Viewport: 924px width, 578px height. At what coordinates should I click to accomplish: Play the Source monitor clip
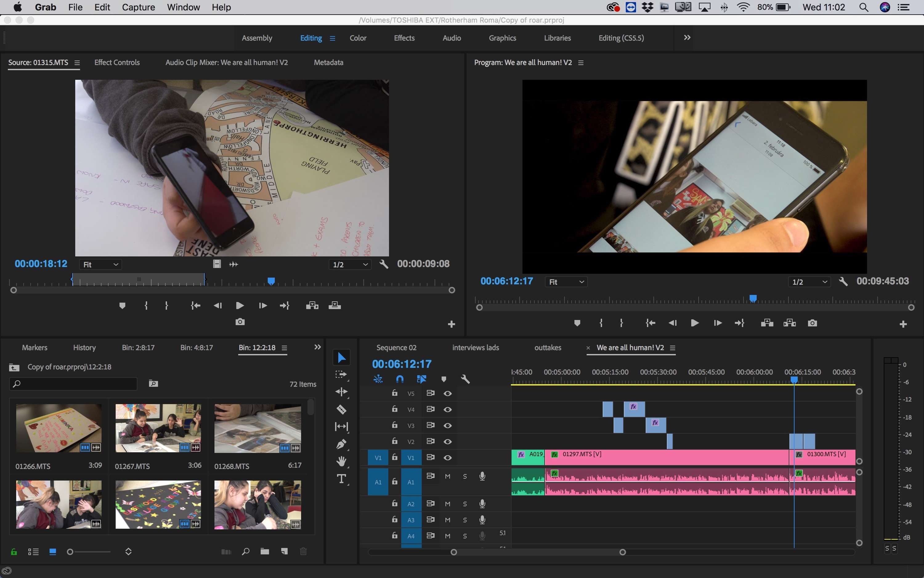240,305
